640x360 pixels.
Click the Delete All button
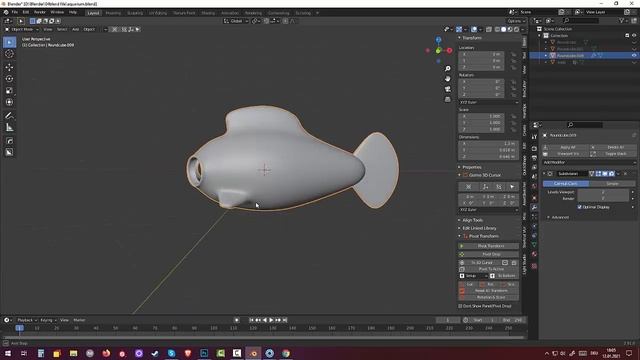click(613, 147)
